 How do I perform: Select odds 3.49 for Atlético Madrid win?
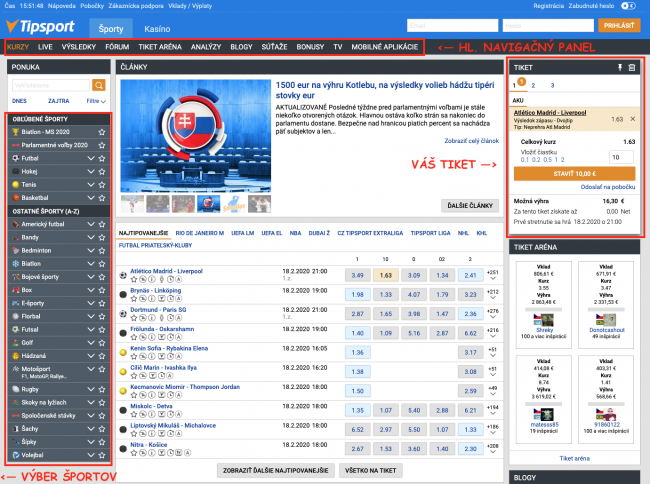coord(358,274)
